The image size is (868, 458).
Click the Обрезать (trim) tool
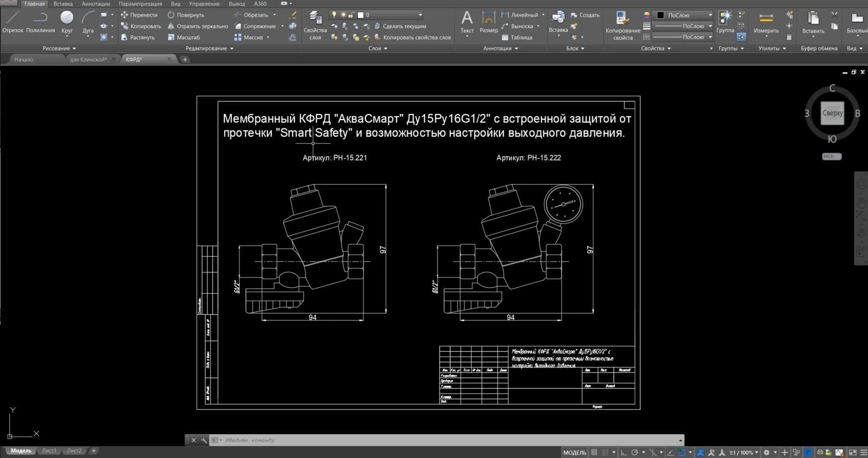[252, 15]
